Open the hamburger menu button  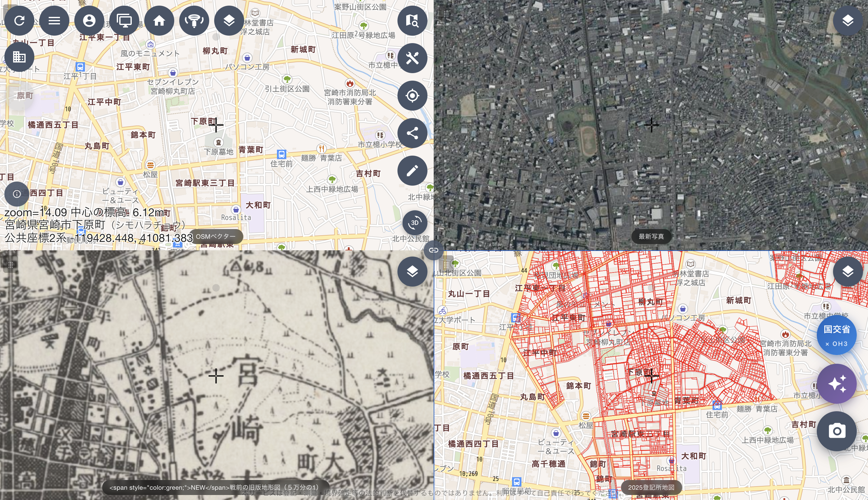coord(54,21)
